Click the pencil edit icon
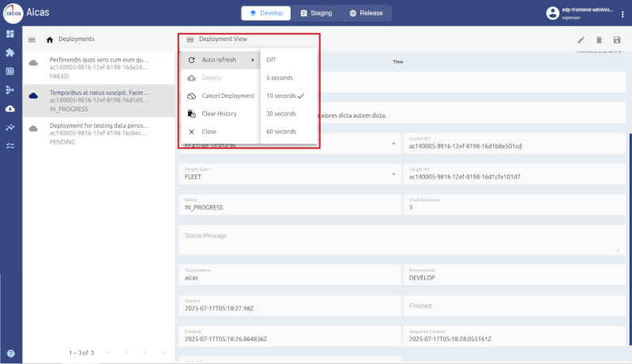Image resolution: width=632 pixels, height=364 pixels. [x=581, y=39]
